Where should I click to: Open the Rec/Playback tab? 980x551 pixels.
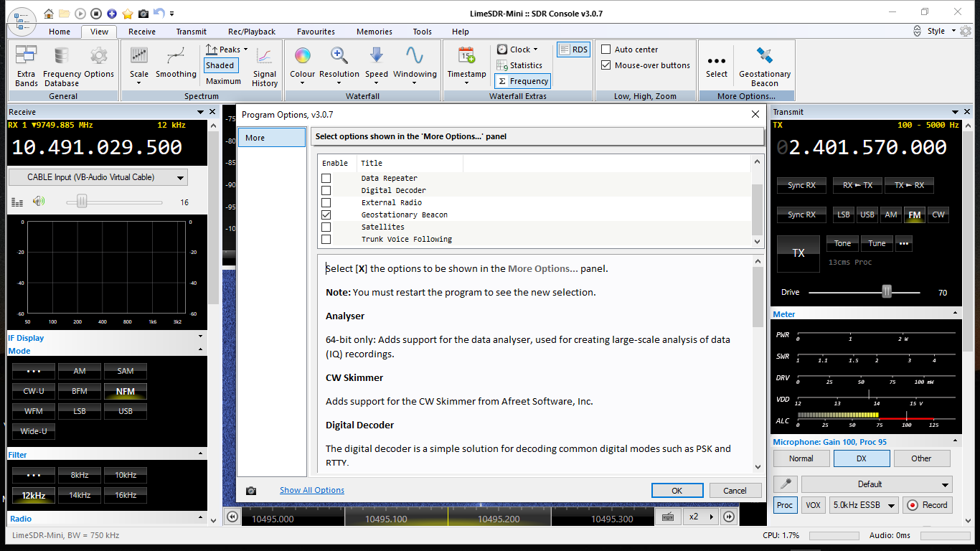coord(252,32)
